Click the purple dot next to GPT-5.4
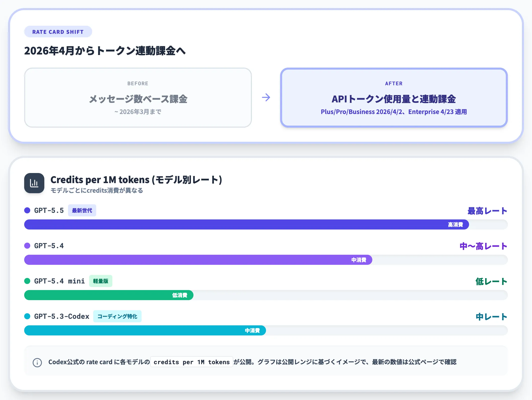532x400 pixels. 27,246
